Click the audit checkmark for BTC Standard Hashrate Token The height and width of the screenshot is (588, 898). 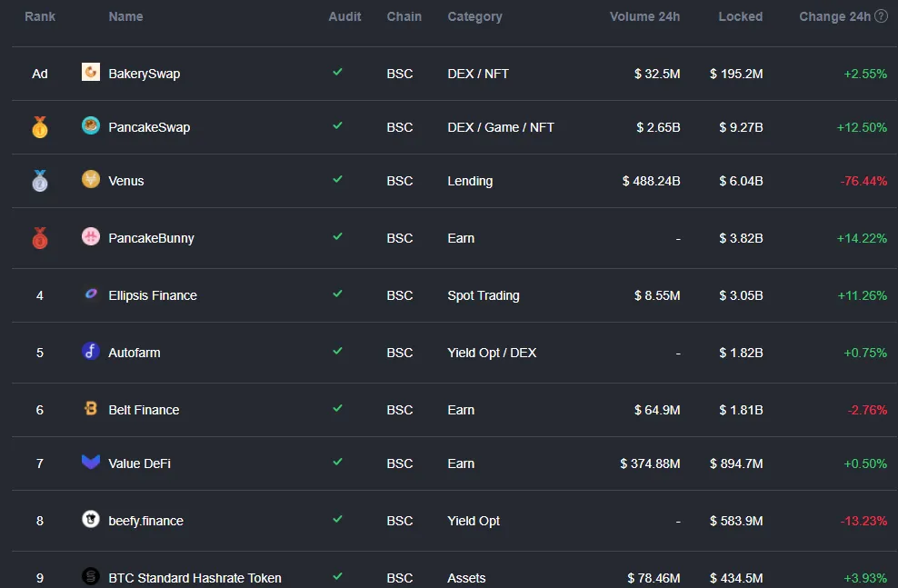(337, 576)
